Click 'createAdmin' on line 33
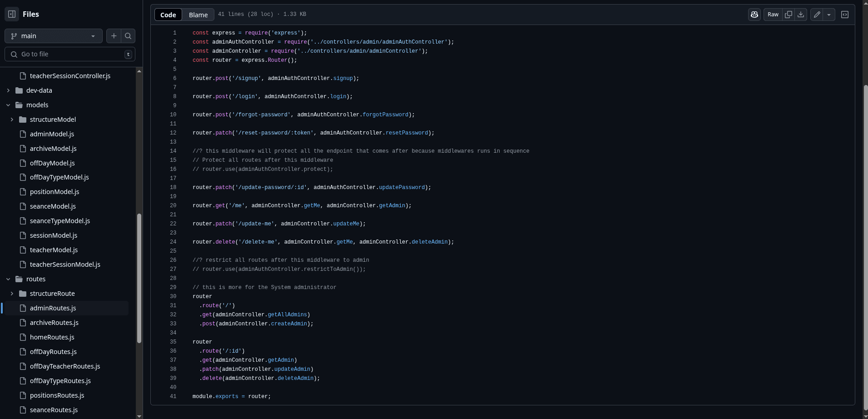This screenshot has height=419, width=868. 289,324
